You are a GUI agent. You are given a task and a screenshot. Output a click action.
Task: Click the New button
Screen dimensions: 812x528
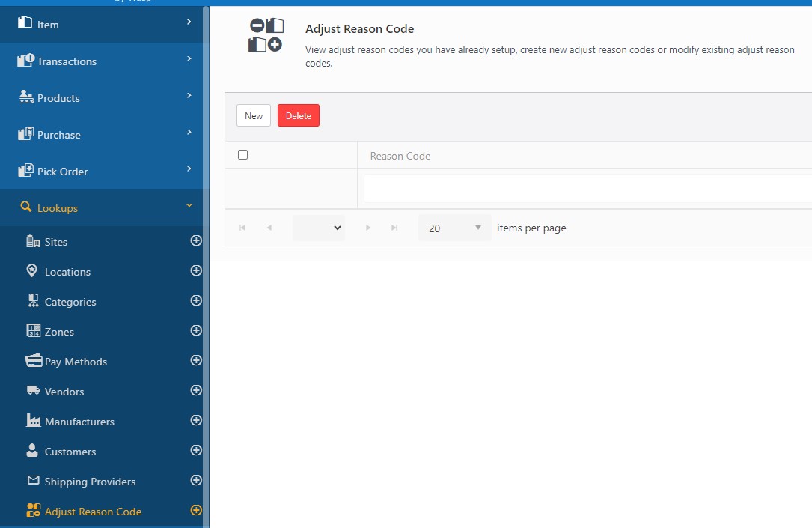254,115
